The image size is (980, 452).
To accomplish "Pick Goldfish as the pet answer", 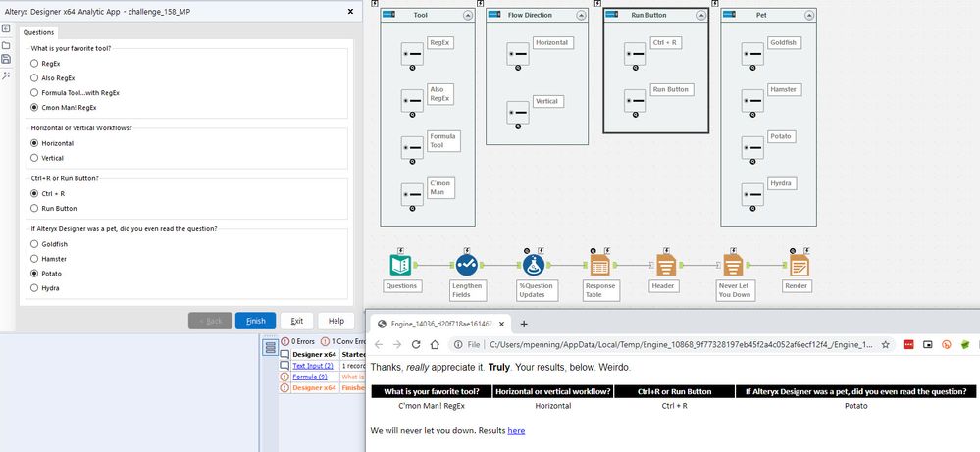I will click(34, 245).
